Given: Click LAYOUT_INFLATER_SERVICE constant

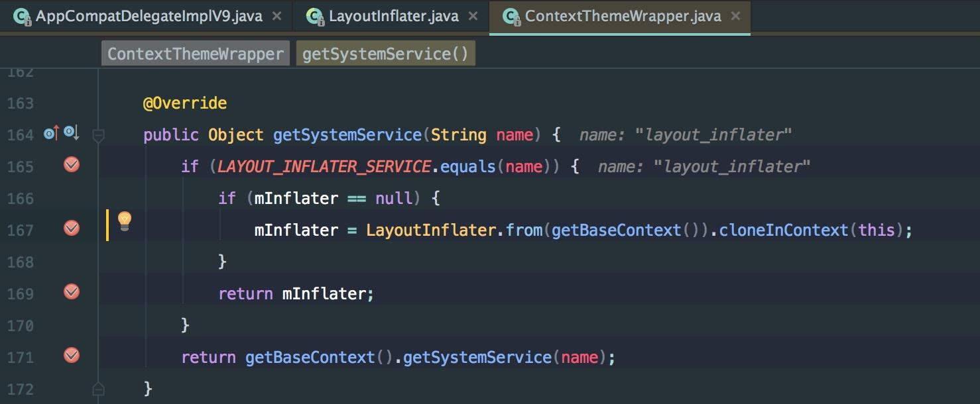Looking at the screenshot, I should [324, 167].
